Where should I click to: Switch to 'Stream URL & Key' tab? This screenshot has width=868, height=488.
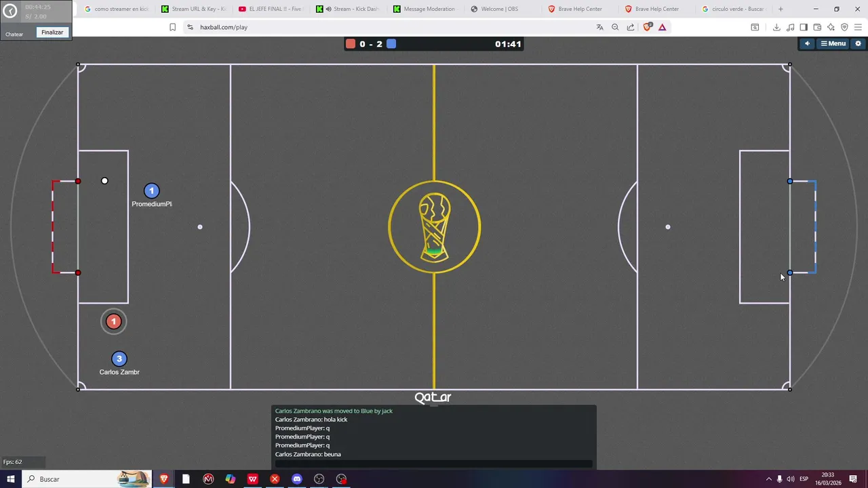coord(193,9)
